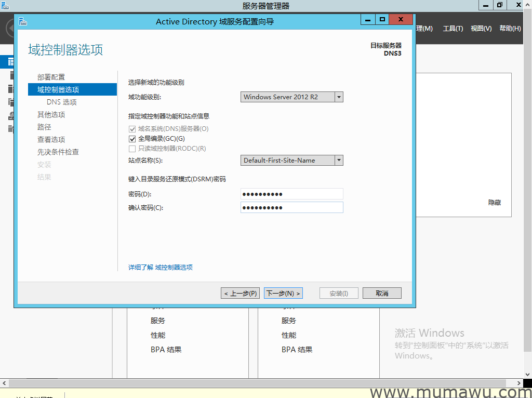
Task: Click the 取消 button
Action: coord(382,294)
